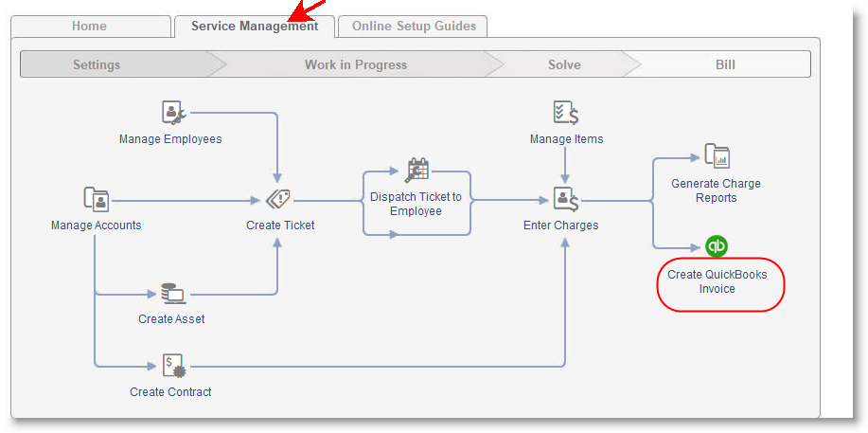Image resolution: width=868 pixels, height=433 pixels.
Task: Click the Create Ticket tag icon
Action: pos(278,199)
